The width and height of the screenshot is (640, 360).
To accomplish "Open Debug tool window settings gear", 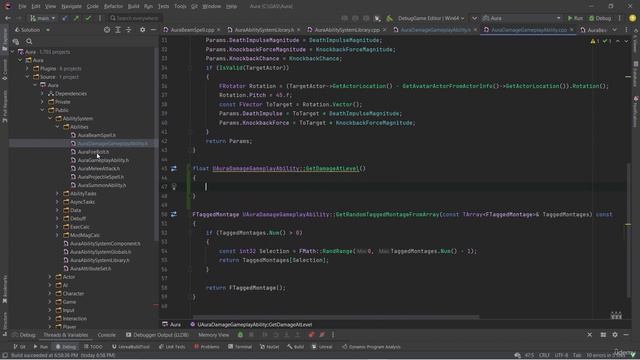I will click(615, 335).
